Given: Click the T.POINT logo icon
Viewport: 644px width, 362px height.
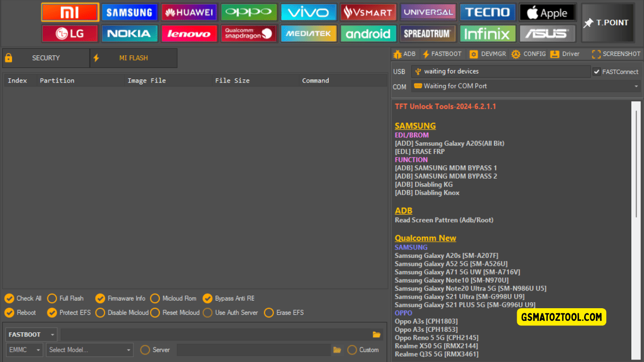Looking at the screenshot, I should (x=606, y=22).
